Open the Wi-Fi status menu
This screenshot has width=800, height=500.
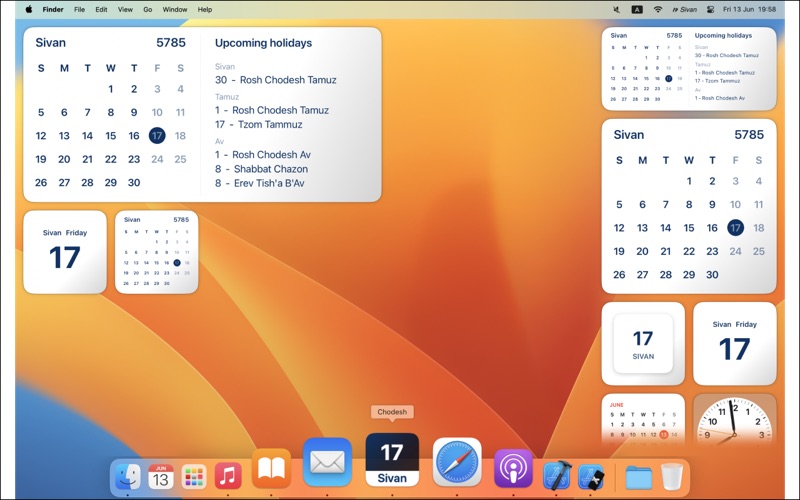click(x=658, y=9)
